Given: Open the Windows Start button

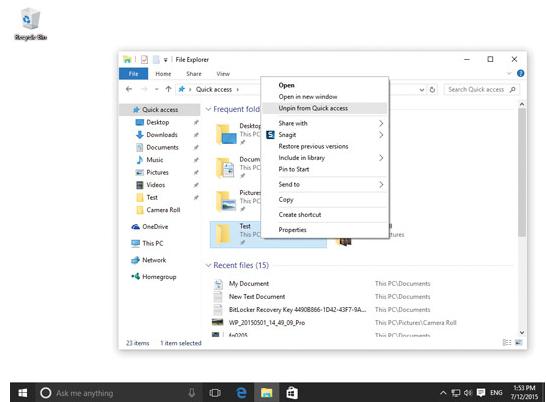Looking at the screenshot, I should pos(23,393).
